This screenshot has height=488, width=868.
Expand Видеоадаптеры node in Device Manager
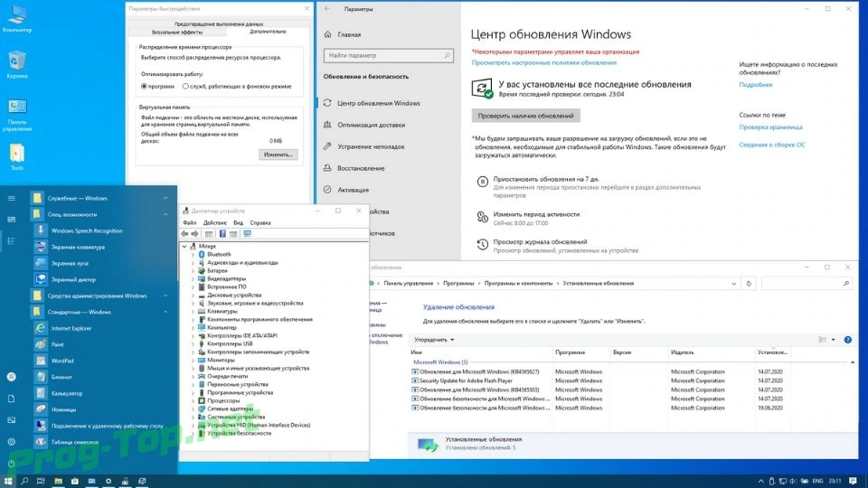193,279
